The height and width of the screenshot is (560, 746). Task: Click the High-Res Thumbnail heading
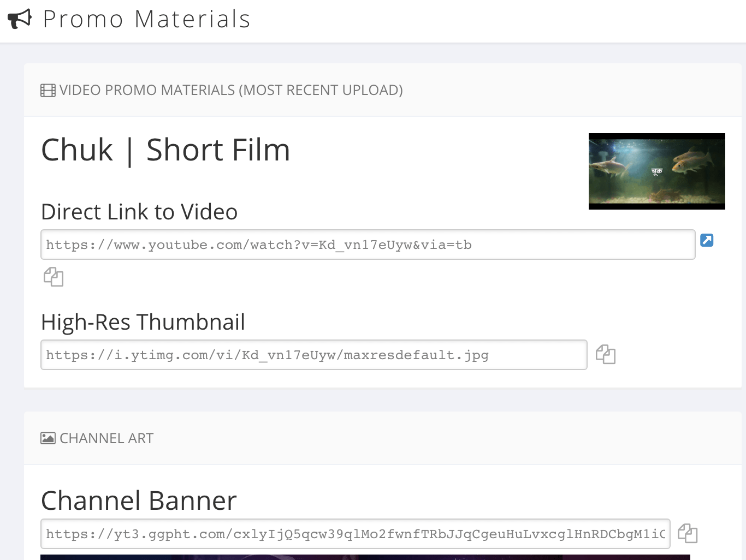click(x=143, y=322)
